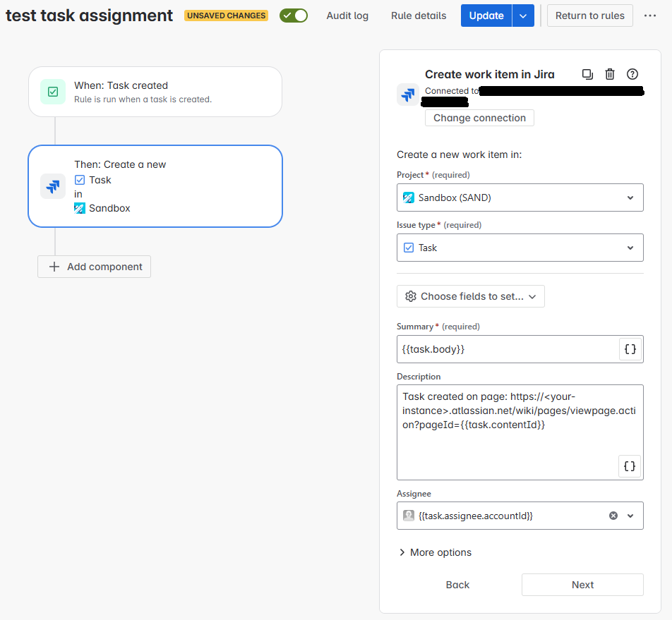This screenshot has height=620, width=672.
Task: Clear the Assignee value with the x icon
Action: 613,516
